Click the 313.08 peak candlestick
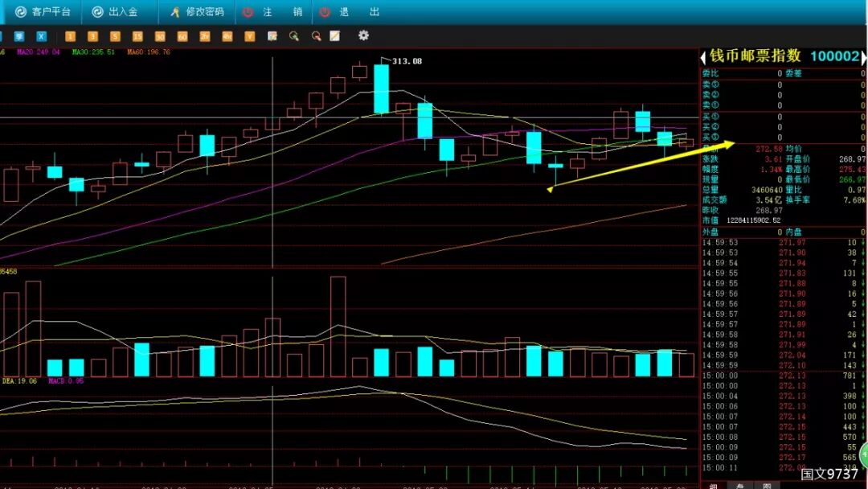Viewport: 868px width, 489px height. 381,88
